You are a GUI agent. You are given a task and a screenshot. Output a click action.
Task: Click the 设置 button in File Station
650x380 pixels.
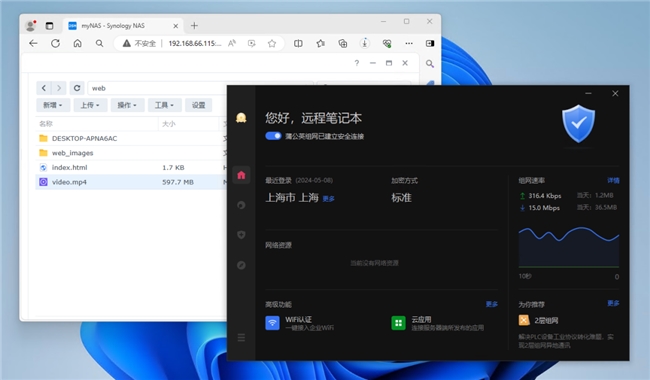pyautogui.click(x=199, y=105)
